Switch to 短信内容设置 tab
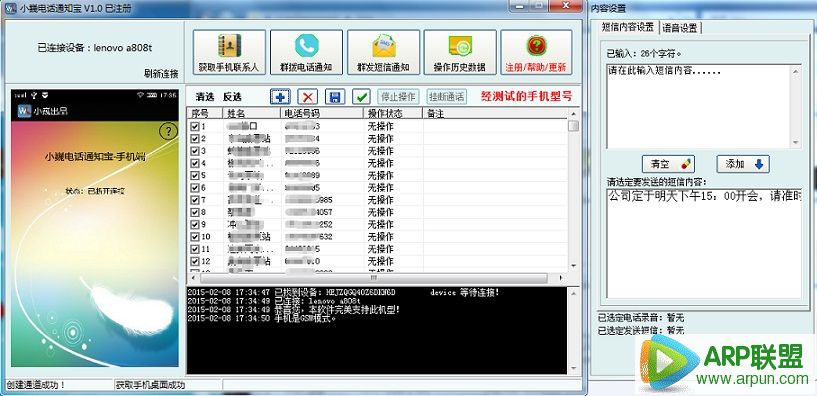817x396 pixels. tap(628, 28)
